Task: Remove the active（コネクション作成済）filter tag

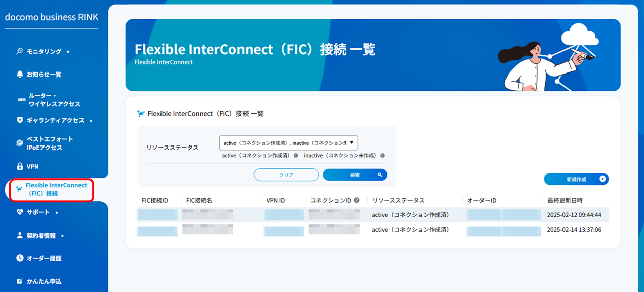Action: click(296, 156)
